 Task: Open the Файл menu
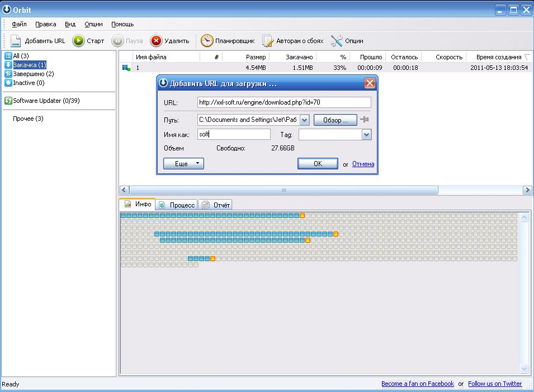click(x=19, y=25)
